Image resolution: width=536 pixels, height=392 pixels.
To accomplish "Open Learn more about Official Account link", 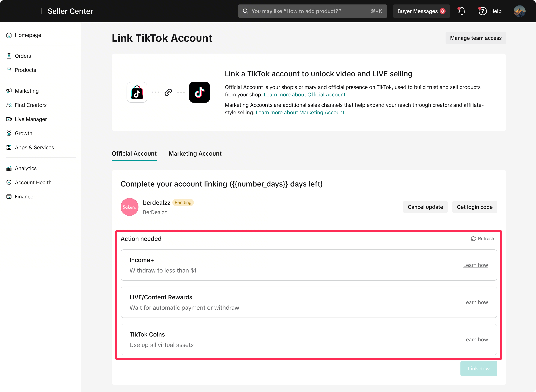I will (x=304, y=94).
